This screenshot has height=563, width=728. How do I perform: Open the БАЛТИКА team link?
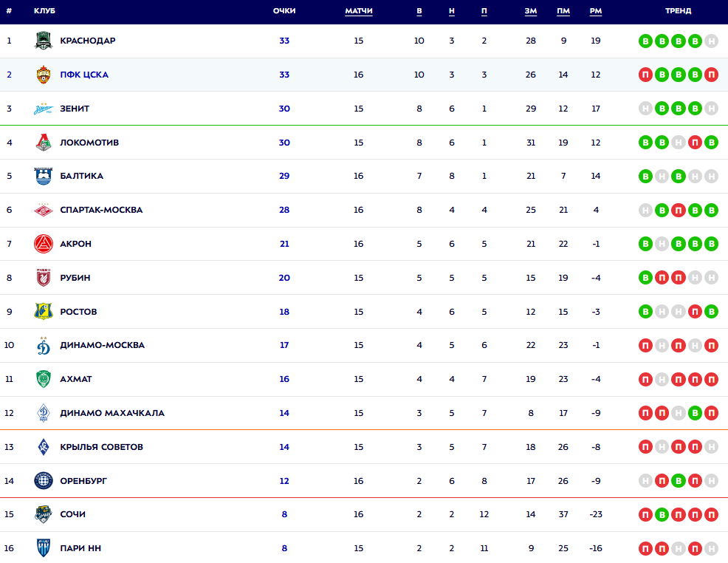(81, 176)
